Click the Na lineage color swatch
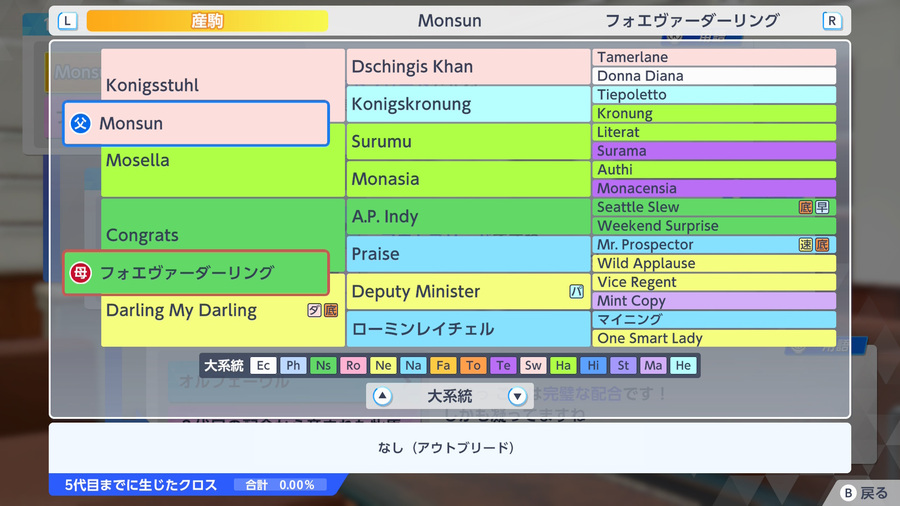The width and height of the screenshot is (900, 506). (x=413, y=365)
